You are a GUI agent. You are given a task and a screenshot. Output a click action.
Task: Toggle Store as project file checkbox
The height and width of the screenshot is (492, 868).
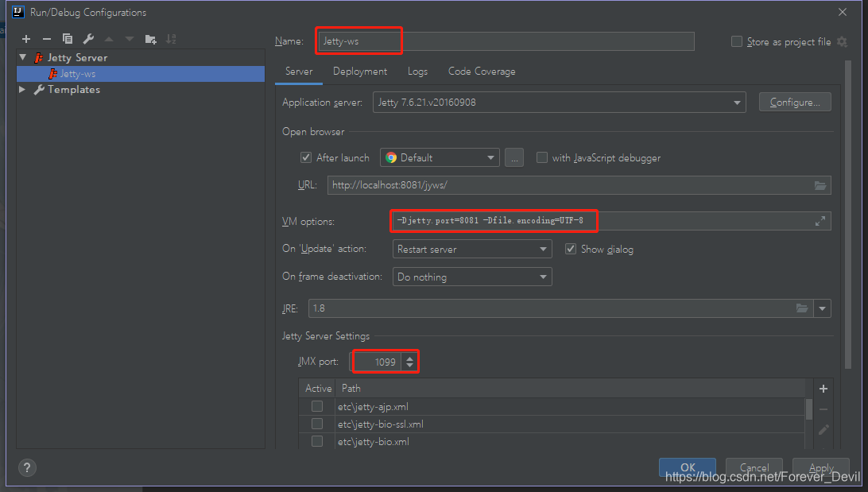coord(737,41)
